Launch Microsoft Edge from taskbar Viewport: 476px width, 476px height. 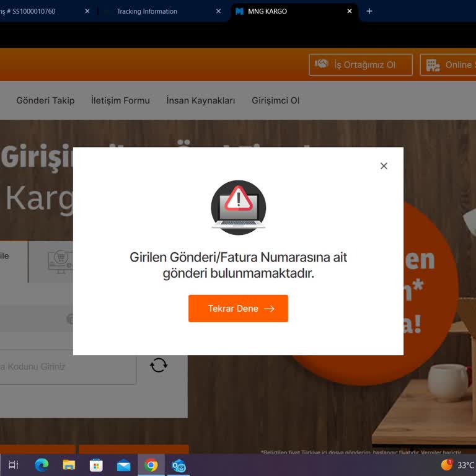[x=42, y=465]
